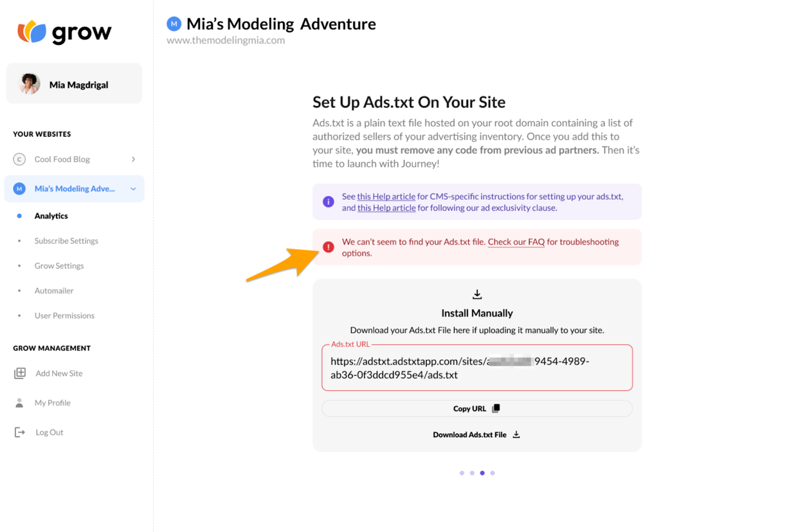Click the Log Out arrow icon
Image resolution: width=807 pixels, height=532 pixels.
coord(20,432)
